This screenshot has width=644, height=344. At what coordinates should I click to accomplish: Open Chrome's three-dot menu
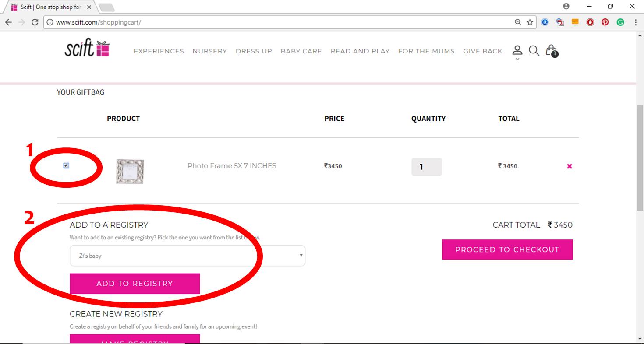tap(635, 22)
